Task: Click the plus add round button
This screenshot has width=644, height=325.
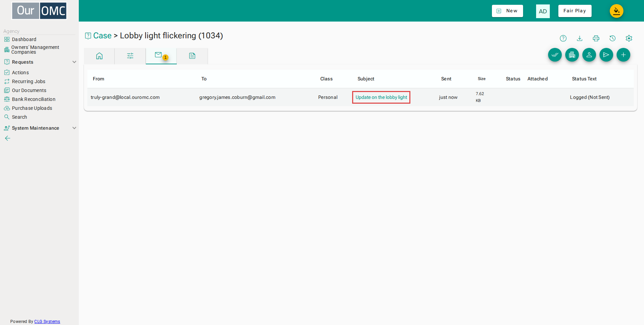Action: (623, 55)
